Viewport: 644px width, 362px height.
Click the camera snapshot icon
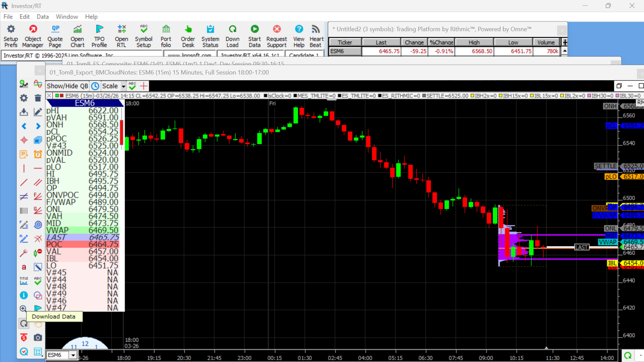point(38,338)
